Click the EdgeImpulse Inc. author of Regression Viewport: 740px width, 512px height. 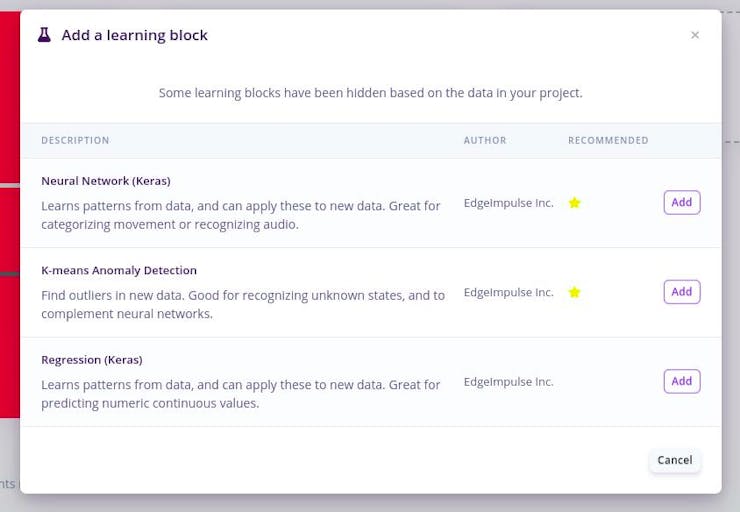click(x=508, y=381)
